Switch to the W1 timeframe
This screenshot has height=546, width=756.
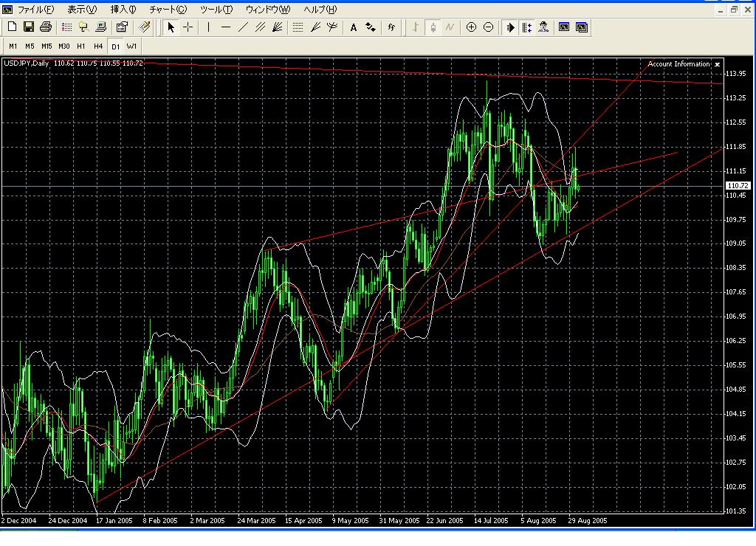pyautogui.click(x=131, y=46)
